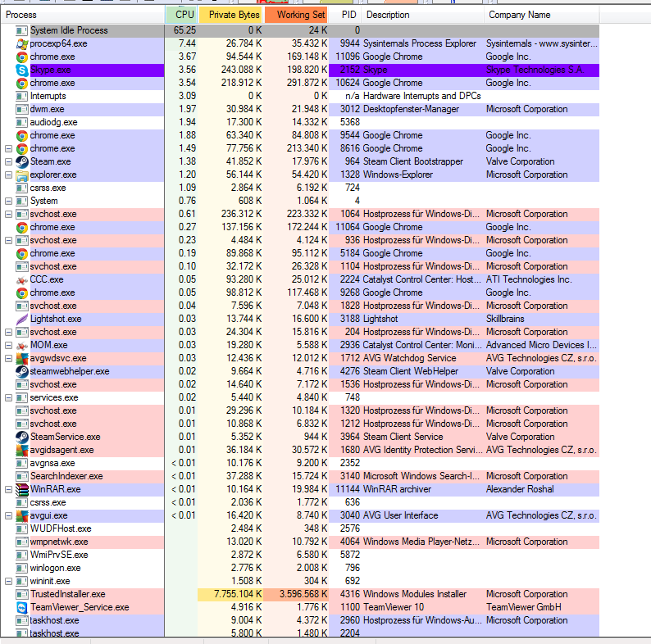Select the winlogon.exe process row
651x644 pixels.
coord(300,568)
